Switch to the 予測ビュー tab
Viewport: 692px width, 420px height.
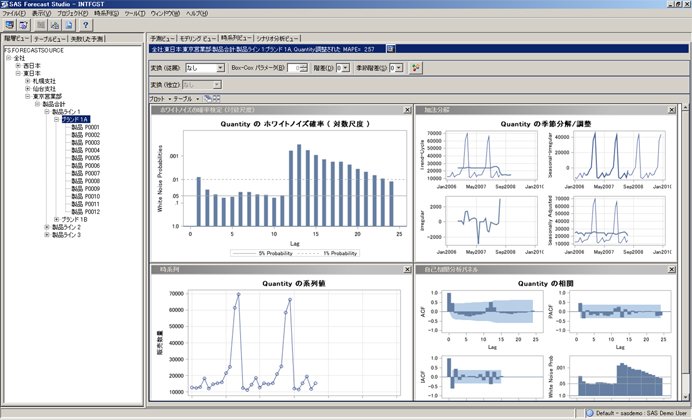click(x=162, y=39)
